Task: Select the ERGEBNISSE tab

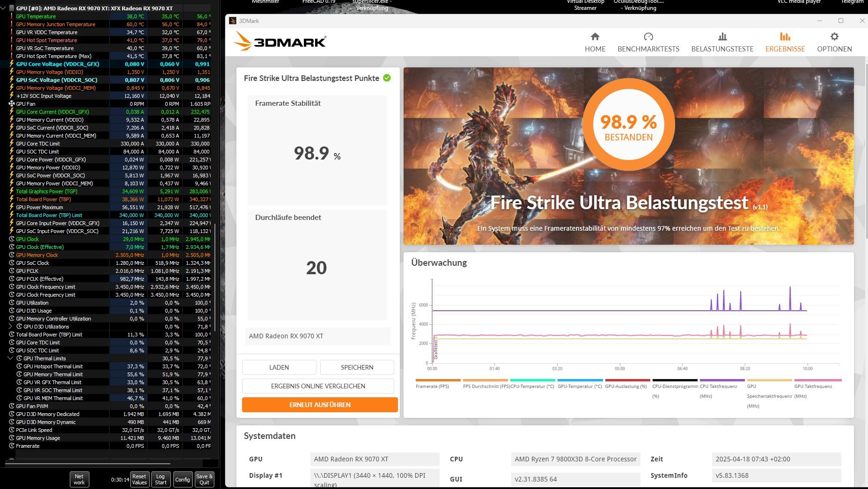Action: coord(785,42)
